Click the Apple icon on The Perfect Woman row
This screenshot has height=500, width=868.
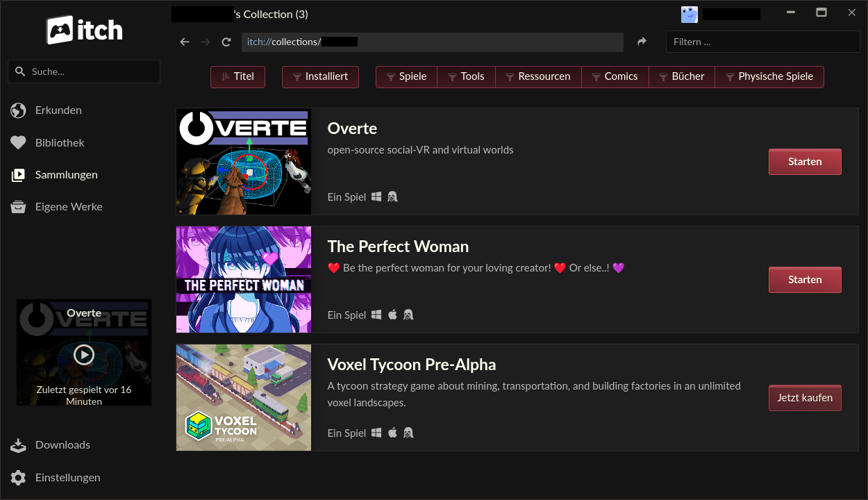point(392,315)
